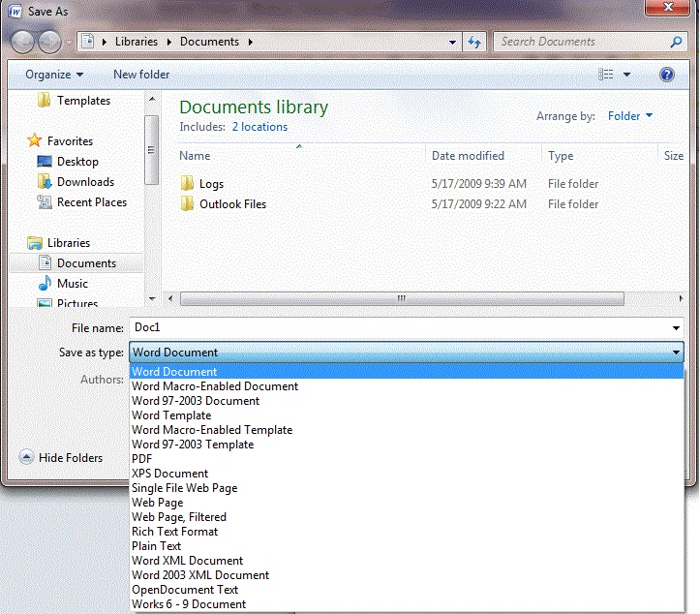This screenshot has width=700, height=614.
Task: Open the Arrange by Folder dropdown
Action: click(x=630, y=116)
